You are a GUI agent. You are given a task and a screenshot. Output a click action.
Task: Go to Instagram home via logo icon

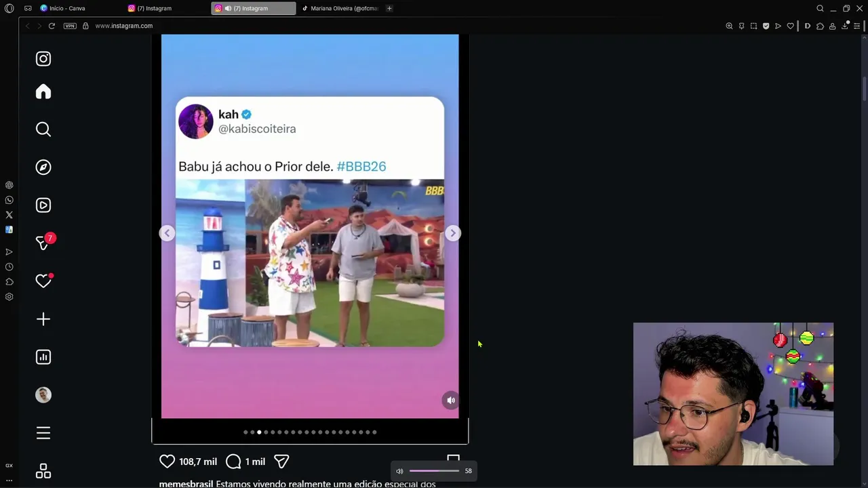43,59
